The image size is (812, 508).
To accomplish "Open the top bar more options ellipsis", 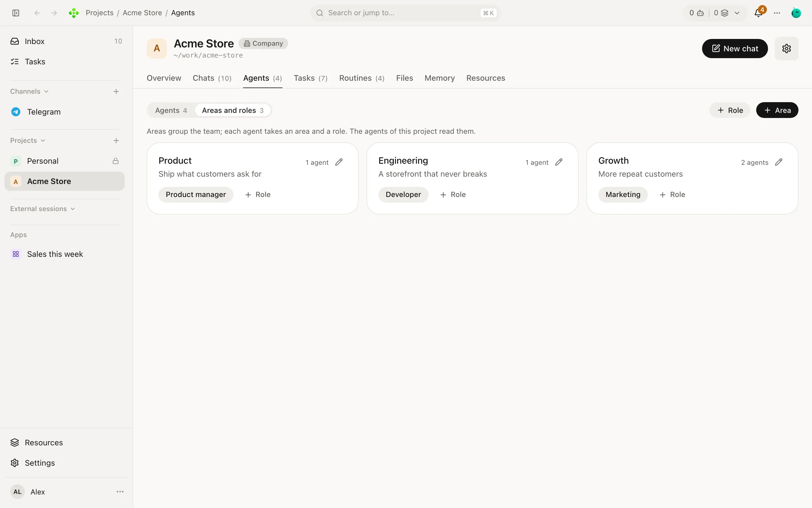I will pos(777,13).
